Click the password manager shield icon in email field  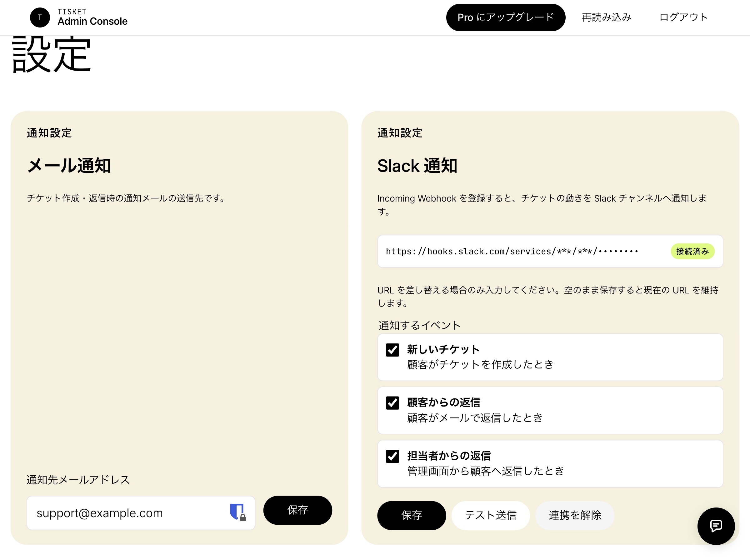tap(237, 512)
